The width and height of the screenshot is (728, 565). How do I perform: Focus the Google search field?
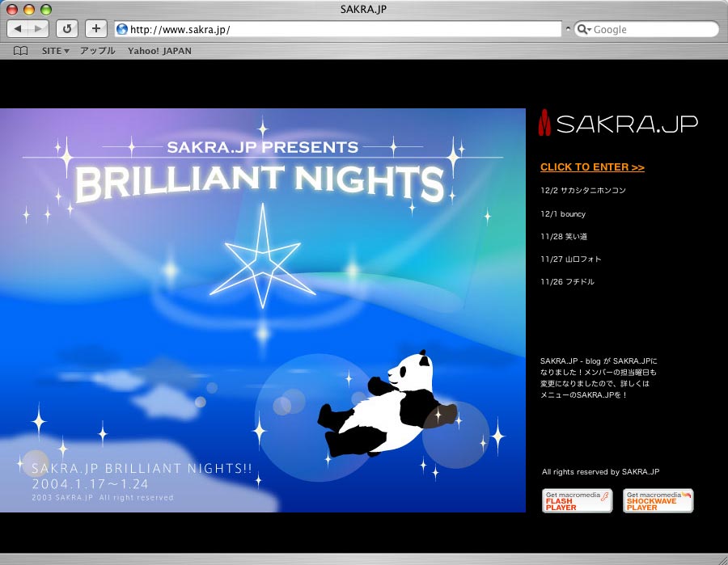pos(645,29)
